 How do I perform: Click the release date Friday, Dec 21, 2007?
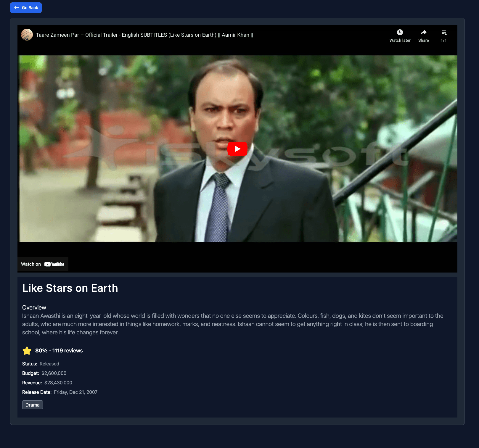click(75, 392)
